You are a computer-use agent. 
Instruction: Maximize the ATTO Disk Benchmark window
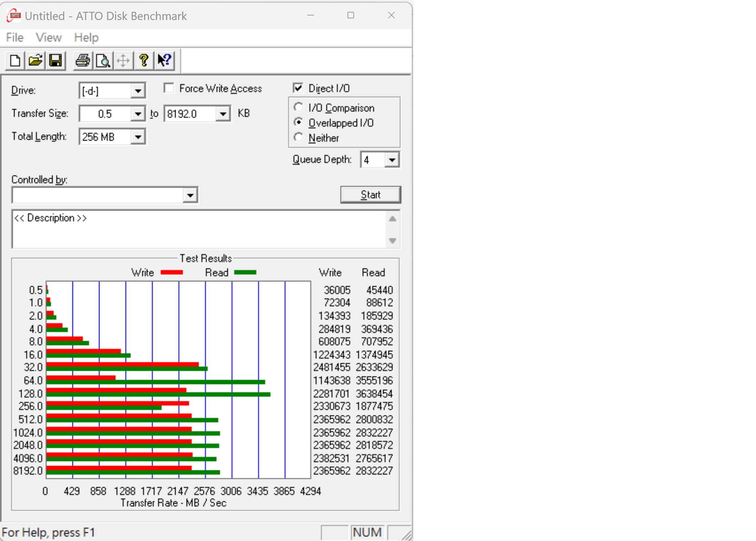350,15
